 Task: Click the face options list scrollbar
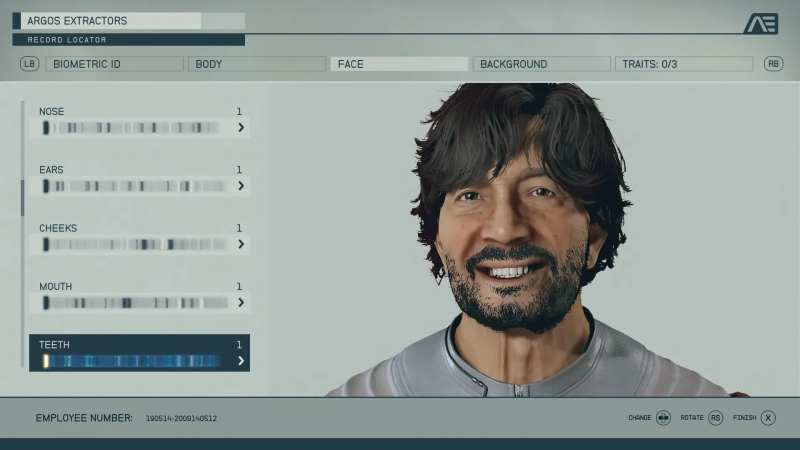[x=22, y=198]
